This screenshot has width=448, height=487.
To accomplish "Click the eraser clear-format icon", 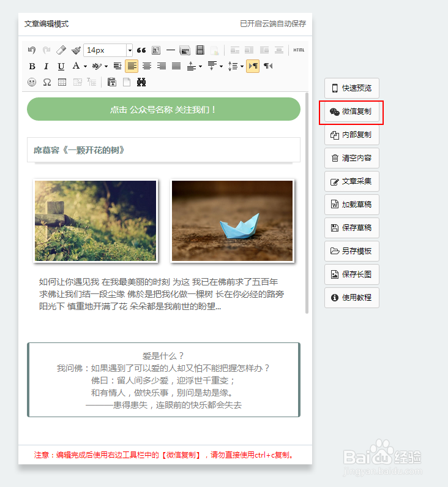I will pyautogui.click(x=61, y=50).
